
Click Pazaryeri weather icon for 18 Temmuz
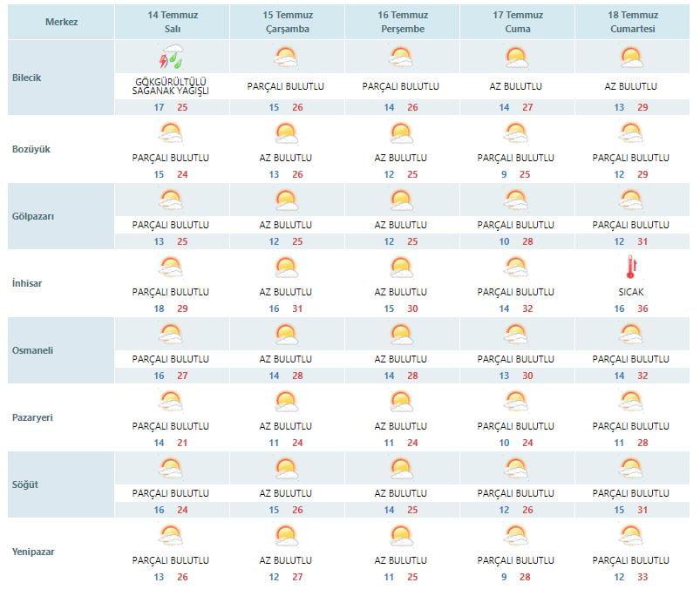[631, 402]
